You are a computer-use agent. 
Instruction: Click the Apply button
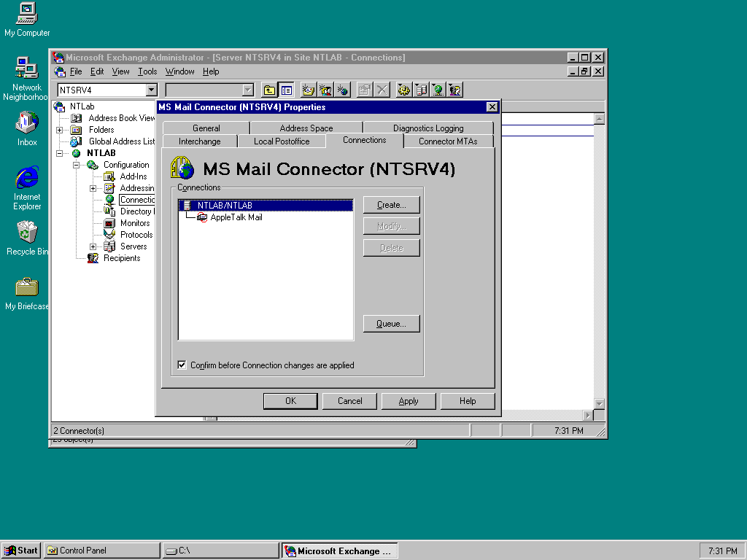click(409, 401)
